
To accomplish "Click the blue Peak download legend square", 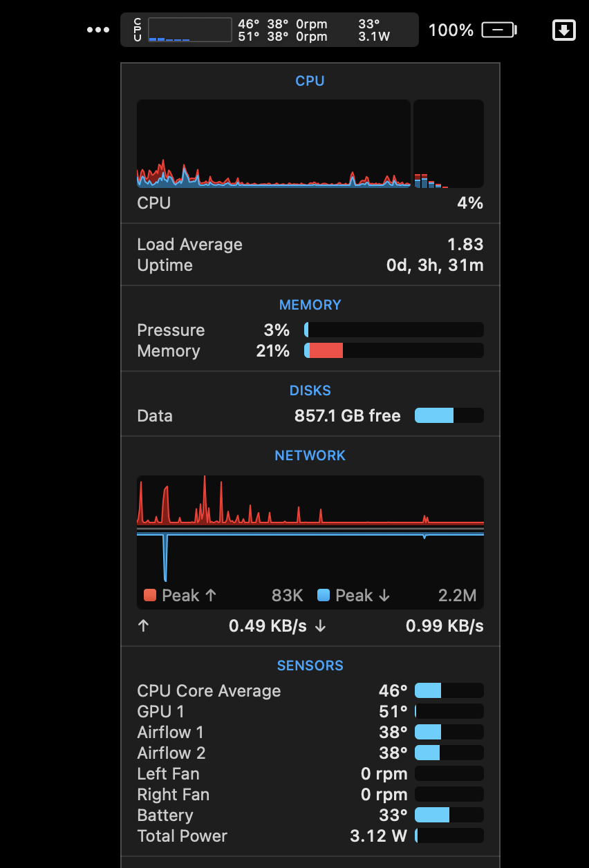I will (323, 595).
